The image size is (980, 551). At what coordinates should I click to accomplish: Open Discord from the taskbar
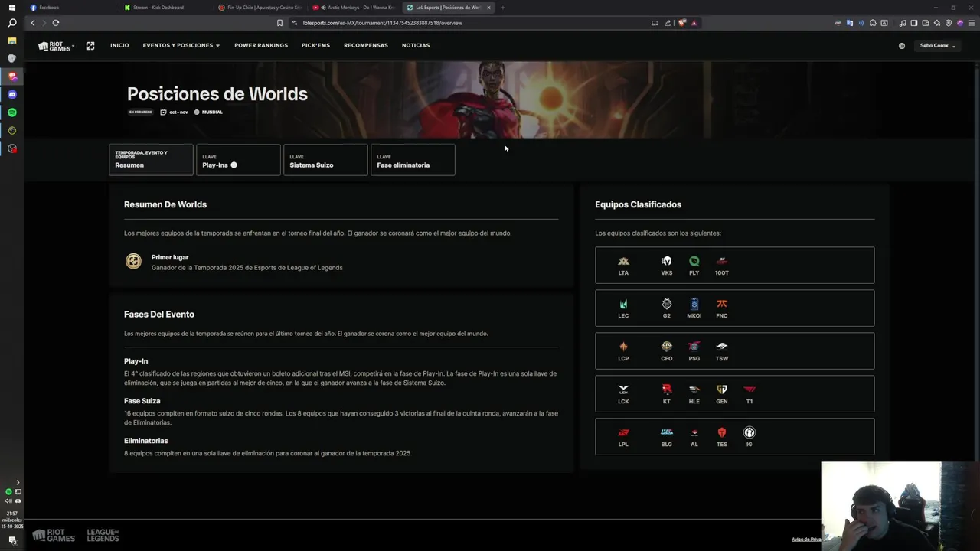[x=11, y=94]
